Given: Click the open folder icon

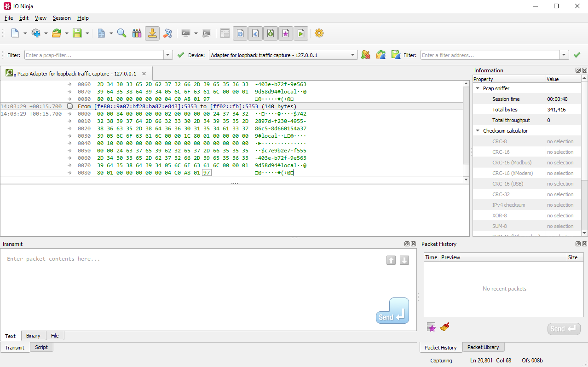Looking at the screenshot, I should (57, 33).
